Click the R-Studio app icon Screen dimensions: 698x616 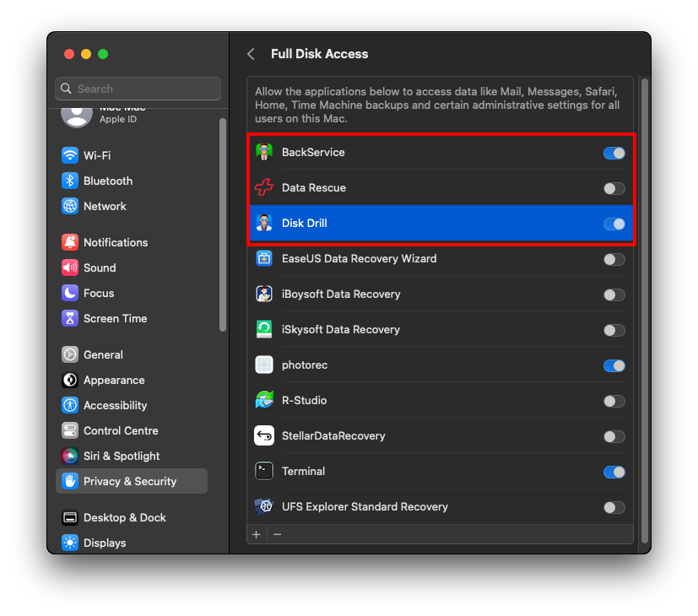[263, 401]
